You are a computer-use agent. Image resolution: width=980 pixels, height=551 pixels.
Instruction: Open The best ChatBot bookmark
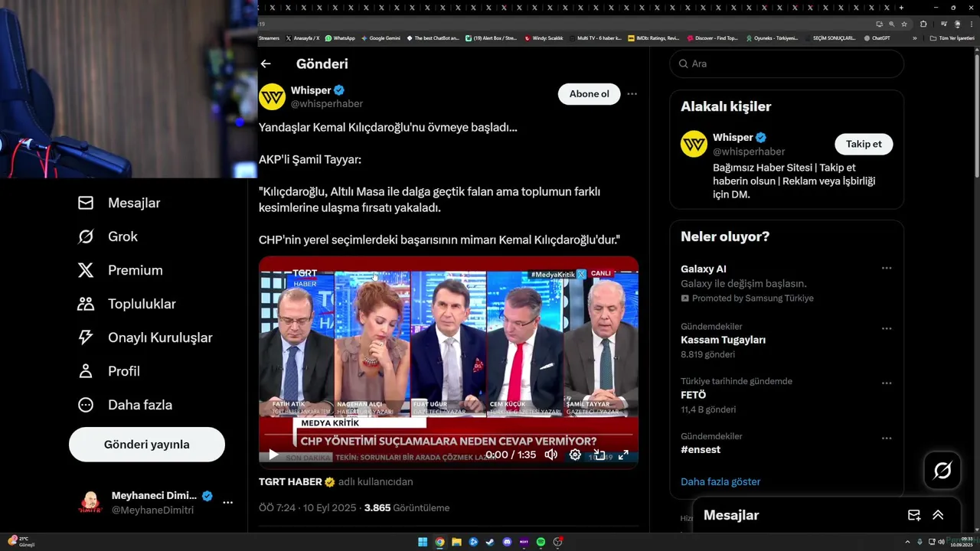433,38
